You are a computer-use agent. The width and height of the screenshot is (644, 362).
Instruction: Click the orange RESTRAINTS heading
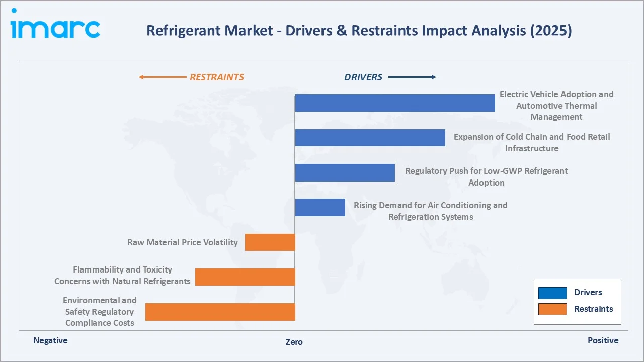pos(217,77)
